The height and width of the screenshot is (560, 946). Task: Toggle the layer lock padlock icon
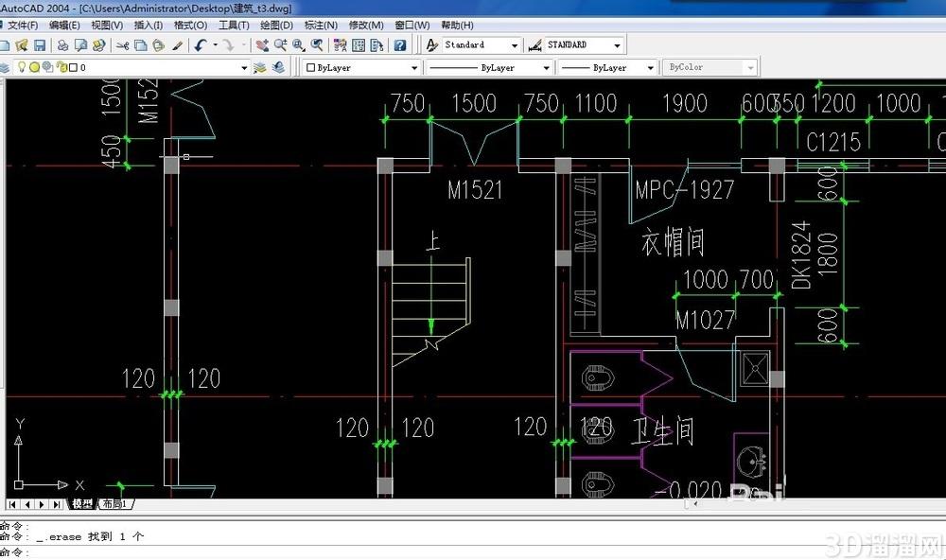61,67
